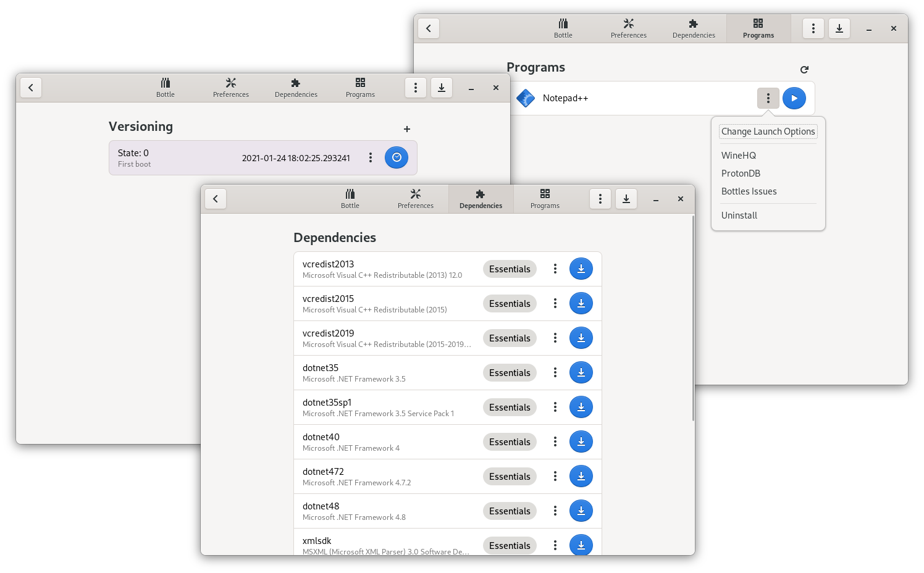Click the Essentials tag for dotnet40
This screenshot has height=573, width=924.
510,441
